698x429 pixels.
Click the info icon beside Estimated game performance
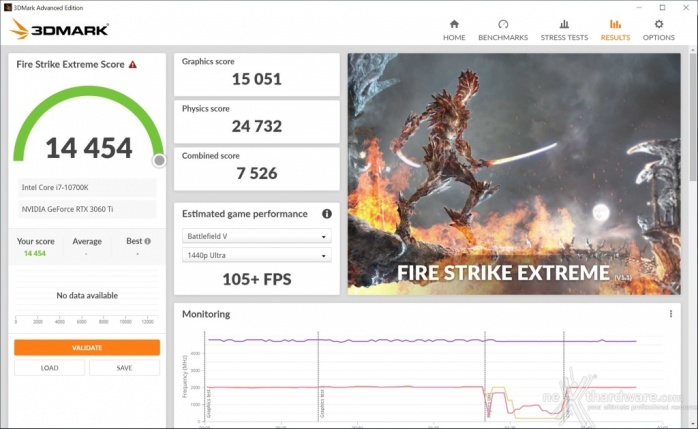point(327,214)
